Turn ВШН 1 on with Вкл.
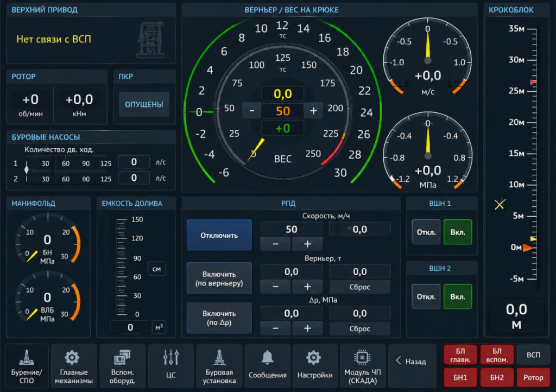Image resolution: width=556 pixels, height=392 pixels. coord(457,232)
